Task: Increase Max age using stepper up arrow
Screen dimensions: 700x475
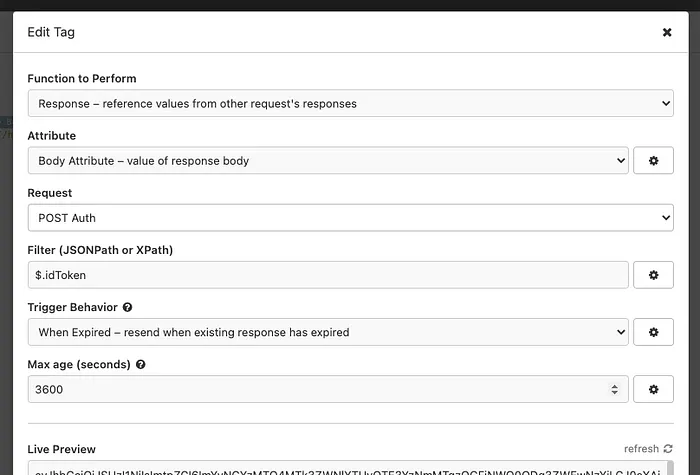Action: pos(615,385)
